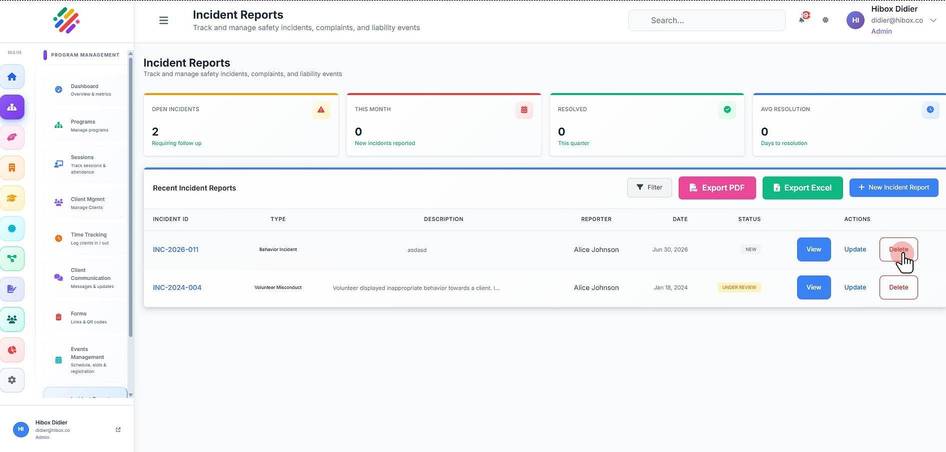The width and height of the screenshot is (946, 452).
Task: Click the app logo at top left
Action: click(x=66, y=21)
